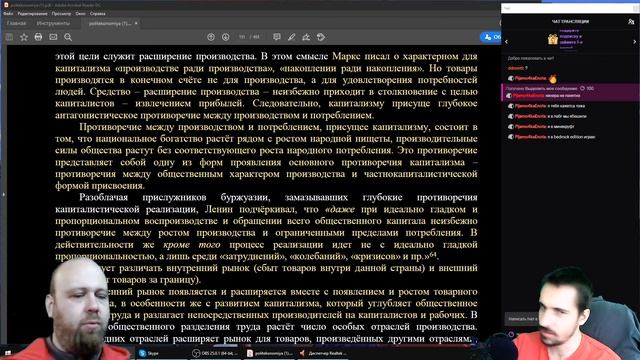
Task: Open the Файл menu in Acrobat
Action: [8, 13]
